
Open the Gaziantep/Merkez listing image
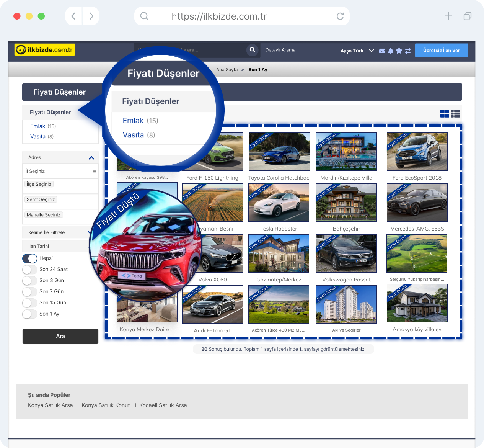(279, 253)
